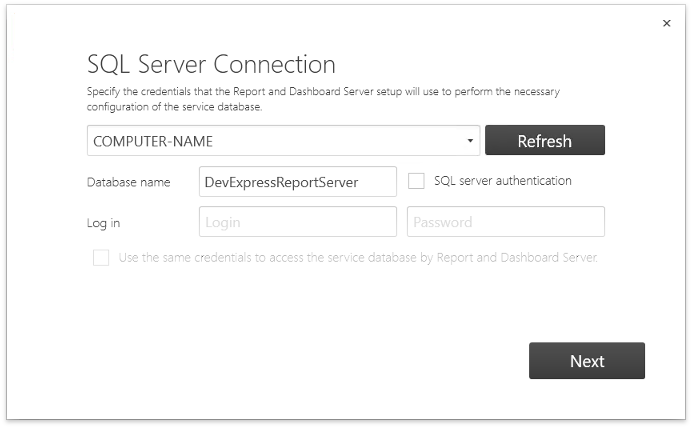Screen dimensions: 692x428
Task: Click 'configuration of the service database' text
Action: coord(174,107)
